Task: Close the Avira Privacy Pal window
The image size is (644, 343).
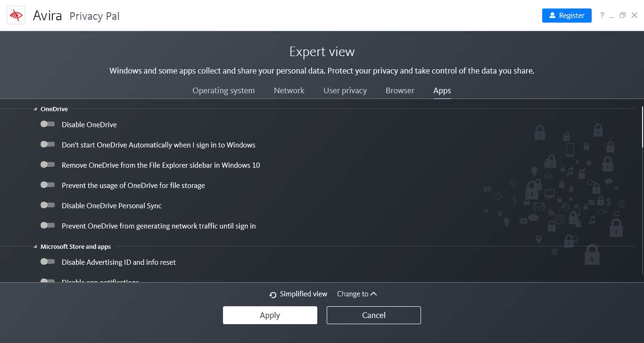Action: click(634, 16)
